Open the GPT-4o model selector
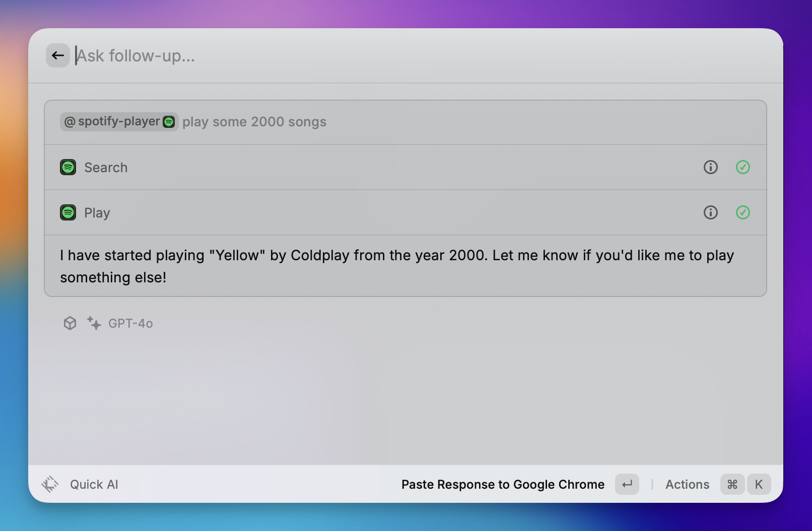This screenshot has height=531, width=812. 130,324
